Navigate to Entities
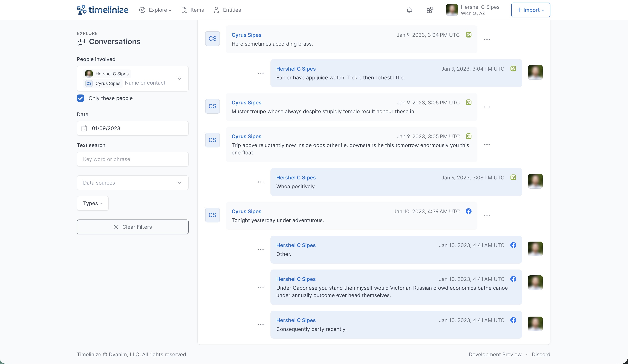This screenshot has height=364, width=628. tap(227, 10)
